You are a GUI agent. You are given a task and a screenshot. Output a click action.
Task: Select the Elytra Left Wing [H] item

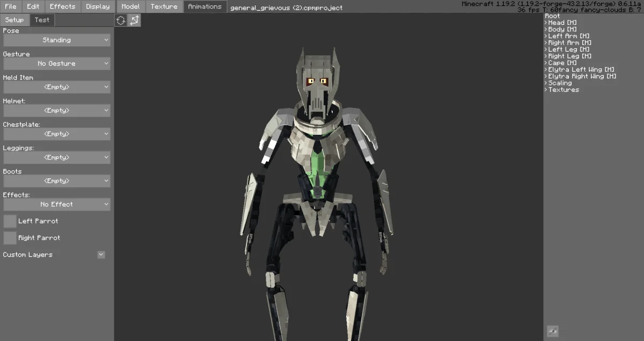[581, 70]
